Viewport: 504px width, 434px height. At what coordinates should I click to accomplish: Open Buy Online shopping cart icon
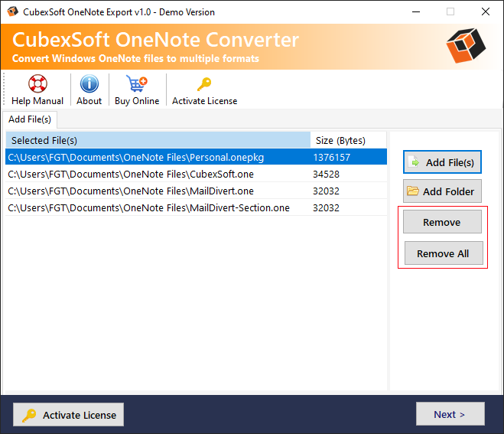coord(137,83)
